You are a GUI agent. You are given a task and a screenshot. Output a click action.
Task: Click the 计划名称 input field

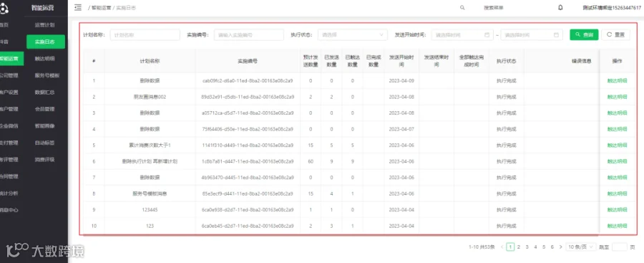(145, 35)
